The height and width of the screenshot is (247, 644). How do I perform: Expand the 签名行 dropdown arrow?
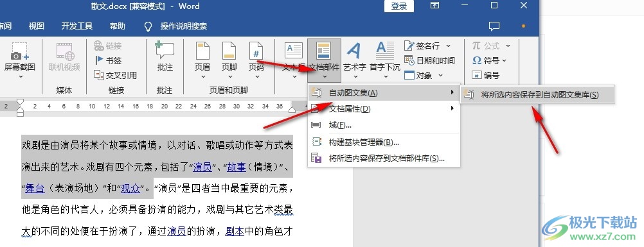[448, 46]
